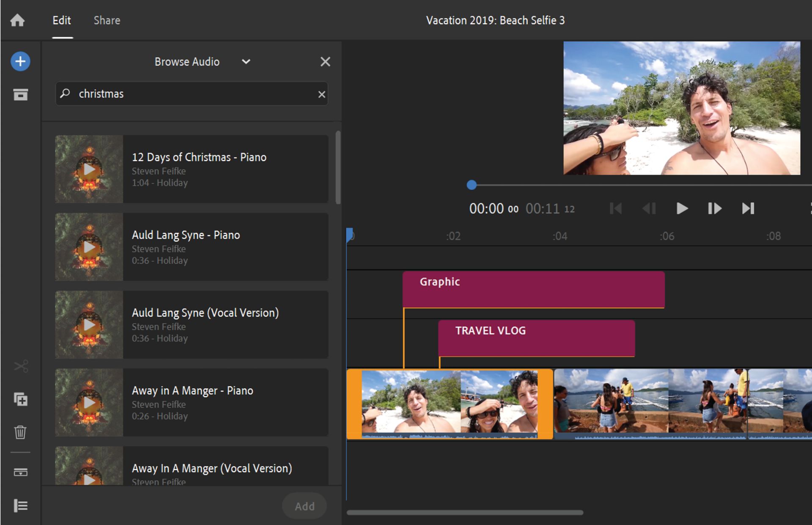This screenshot has width=812, height=525.
Task: Clear the christmas search text
Action: [321, 94]
